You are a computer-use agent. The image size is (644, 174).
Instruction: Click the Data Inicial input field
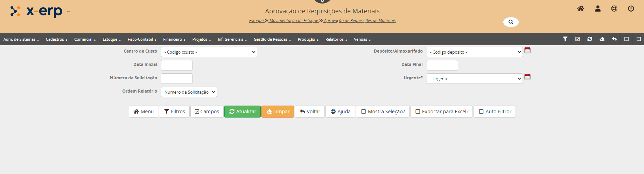[x=177, y=65]
